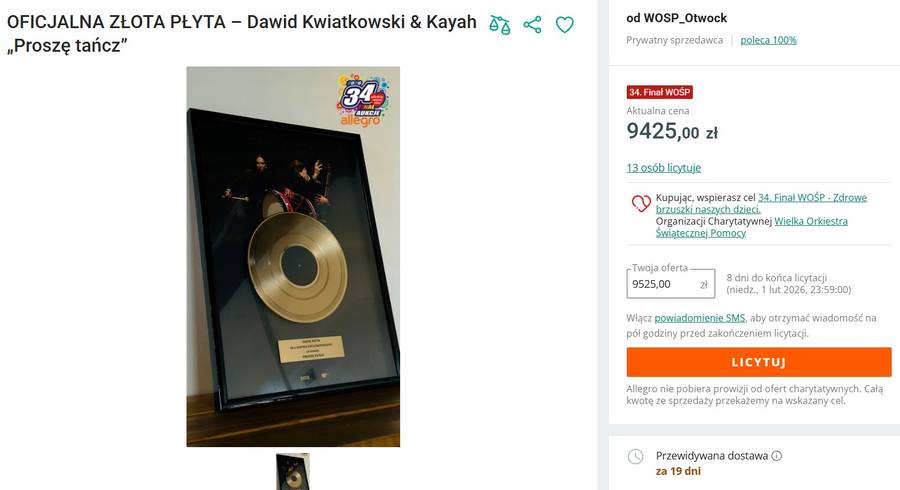This screenshot has width=900, height=490.
Task: Open the "poleca 100%" seller rating link
Action: tap(768, 40)
